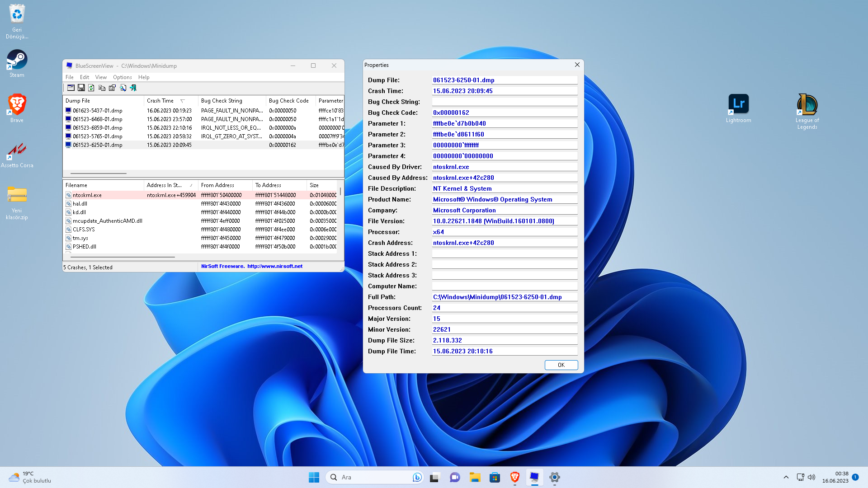Open the Options menu
868x488 pixels.
coord(122,77)
